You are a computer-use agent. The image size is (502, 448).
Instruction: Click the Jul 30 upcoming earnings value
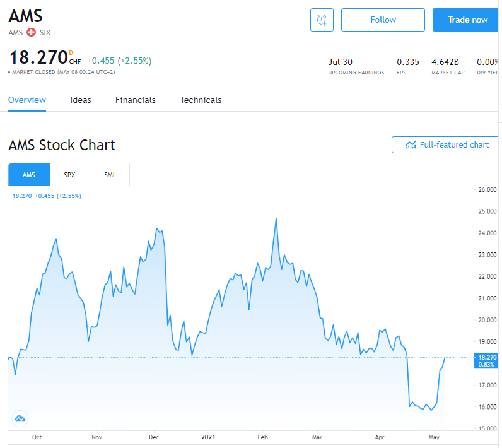click(340, 62)
